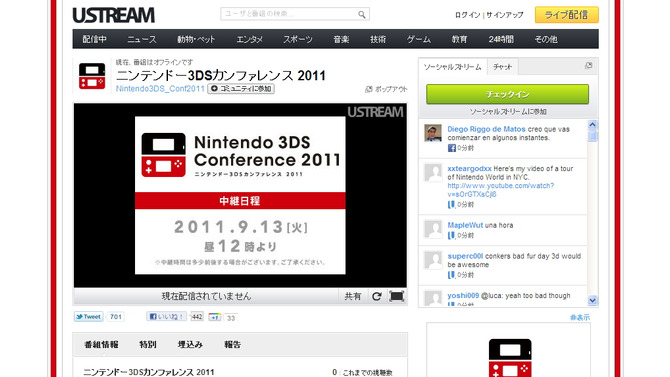Open the ゲーム nav item
Image resolution: width=670 pixels, height=377 pixels.
tap(419, 39)
